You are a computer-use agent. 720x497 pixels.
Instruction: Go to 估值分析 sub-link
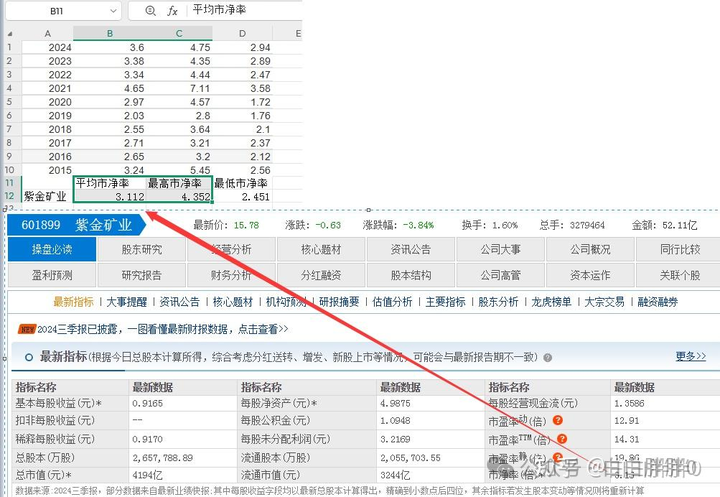coord(393,302)
